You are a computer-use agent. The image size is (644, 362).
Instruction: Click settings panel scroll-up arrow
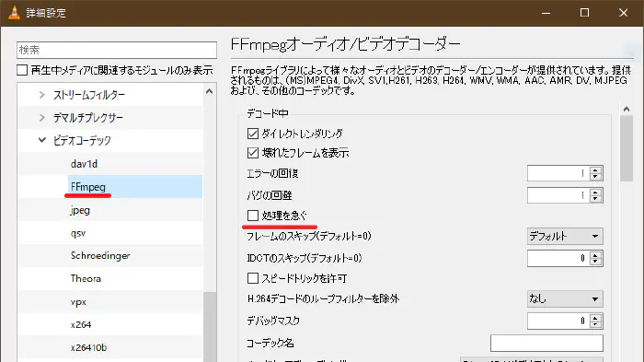[x=627, y=109]
